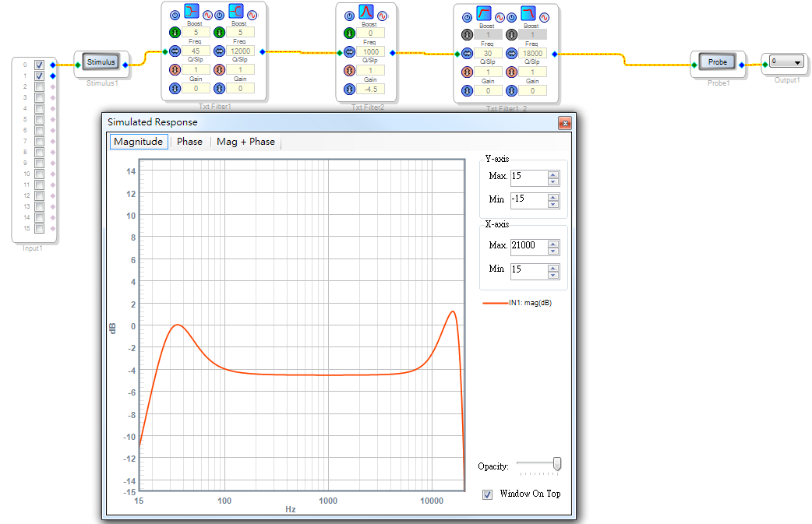812x524 pixels.
Task: Click the Opacity slider handle
Action: (557, 463)
